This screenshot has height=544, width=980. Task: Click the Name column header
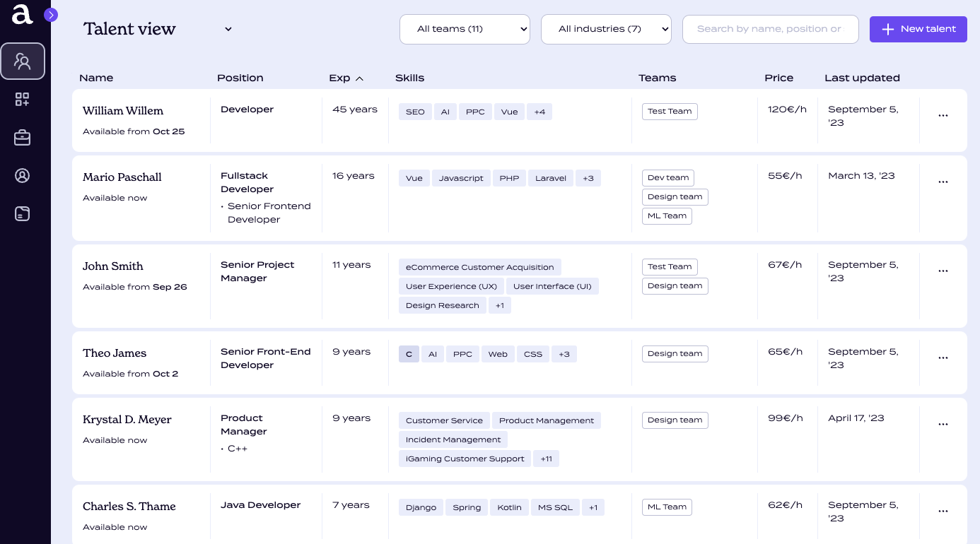pyautogui.click(x=96, y=78)
